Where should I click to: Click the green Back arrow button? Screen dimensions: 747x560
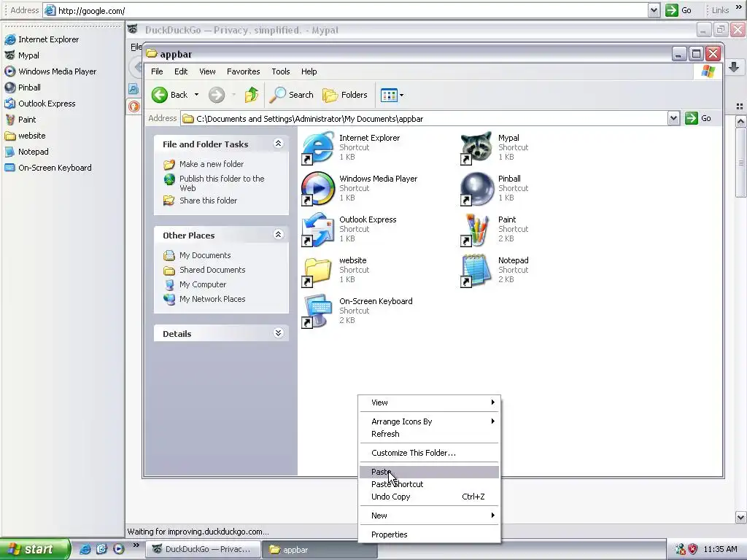(x=169, y=95)
